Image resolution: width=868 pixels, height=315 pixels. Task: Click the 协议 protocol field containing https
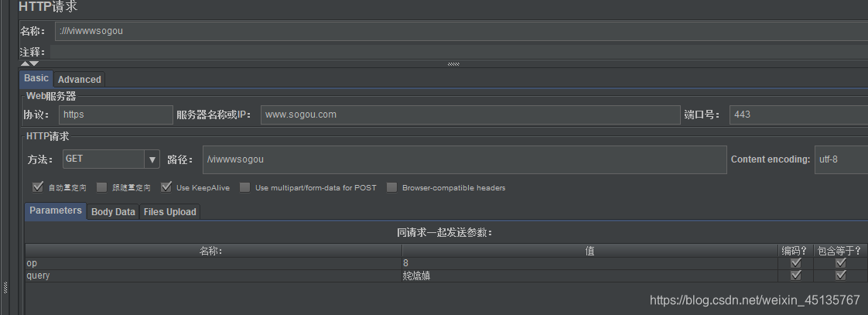coord(116,115)
